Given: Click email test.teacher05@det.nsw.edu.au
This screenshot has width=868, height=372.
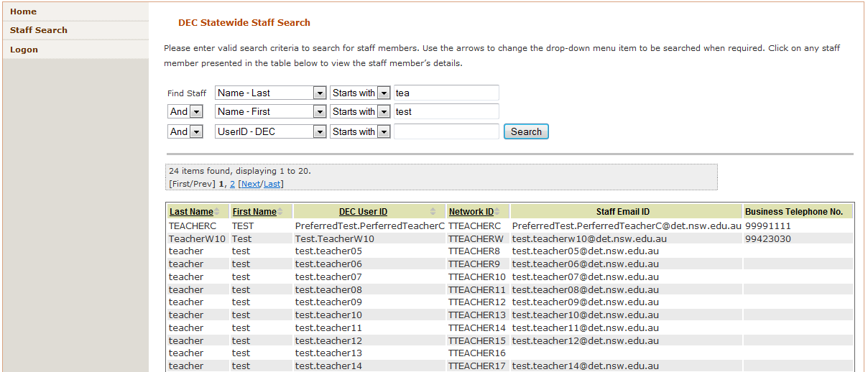Looking at the screenshot, I should coord(585,251).
